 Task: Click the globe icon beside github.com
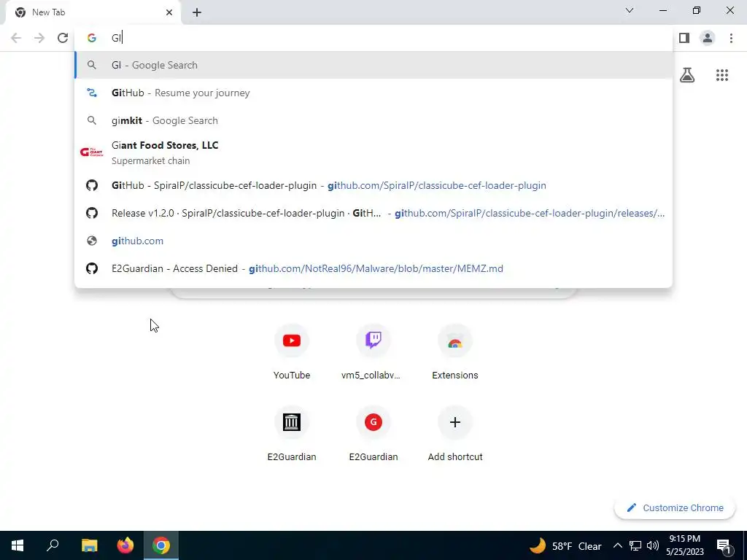(91, 241)
